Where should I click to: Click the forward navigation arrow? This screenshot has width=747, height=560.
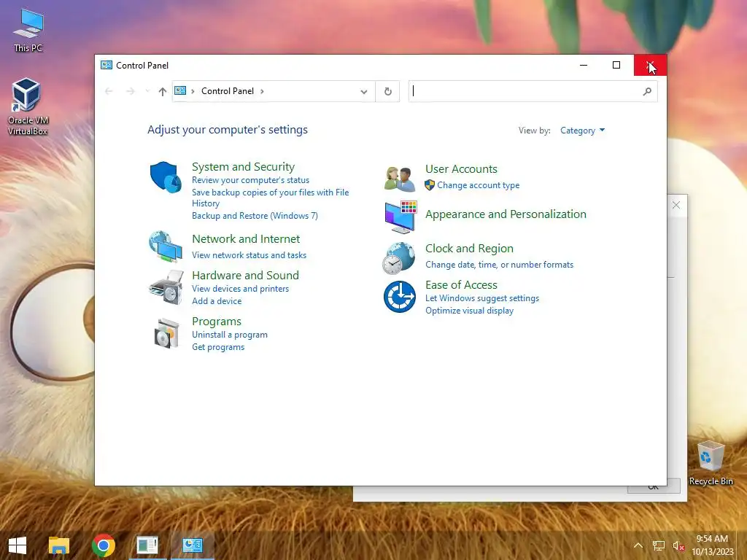130,91
